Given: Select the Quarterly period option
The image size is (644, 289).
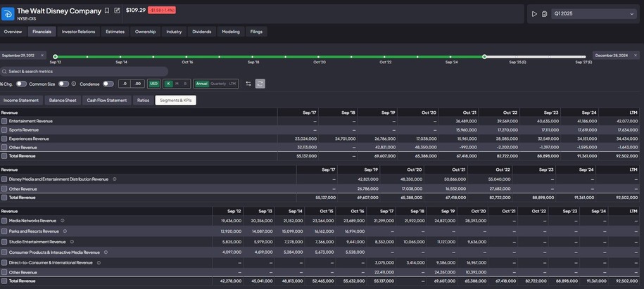Looking at the screenshot, I should pos(218,84).
